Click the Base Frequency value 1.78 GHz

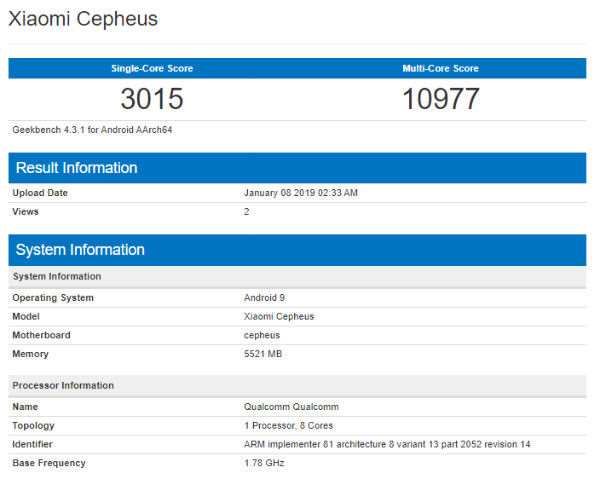[264, 463]
